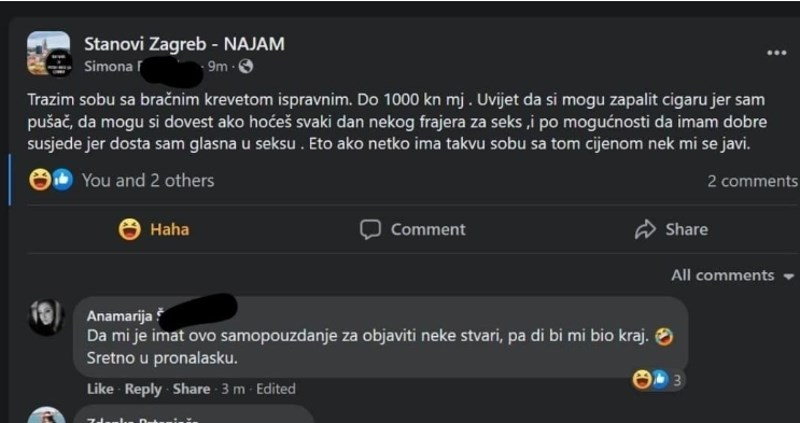The image size is (800, 423).
Task: Share Anamarija's comment
Action: (x=191, y=389)
